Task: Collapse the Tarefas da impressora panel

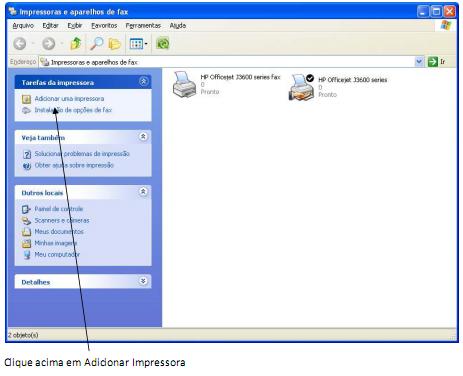Action: coord(143,81)
